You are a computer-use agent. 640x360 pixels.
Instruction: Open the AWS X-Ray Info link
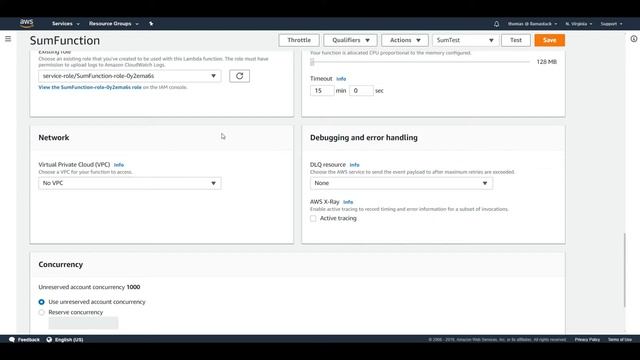pyautogui.click(x=348, y=202)
